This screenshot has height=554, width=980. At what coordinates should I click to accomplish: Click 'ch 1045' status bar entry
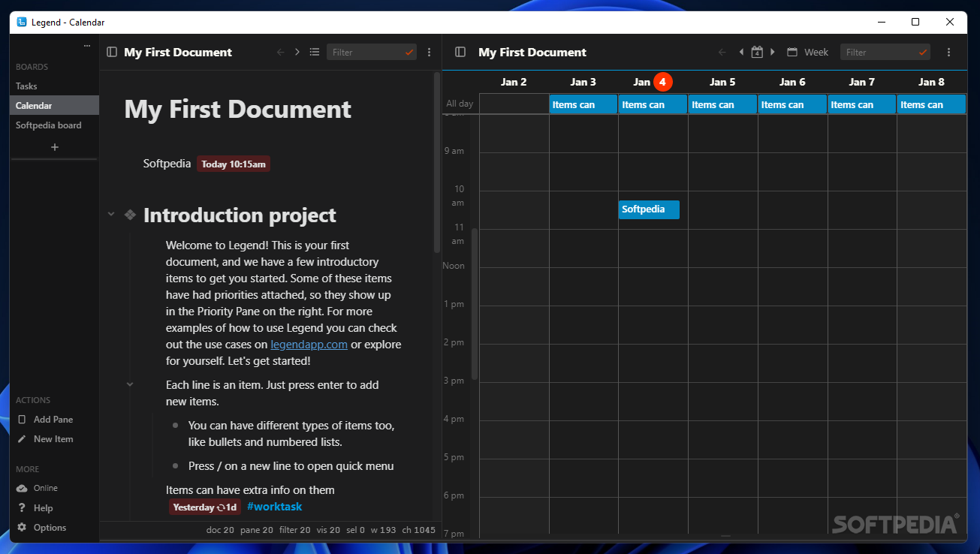coord(418,530)
